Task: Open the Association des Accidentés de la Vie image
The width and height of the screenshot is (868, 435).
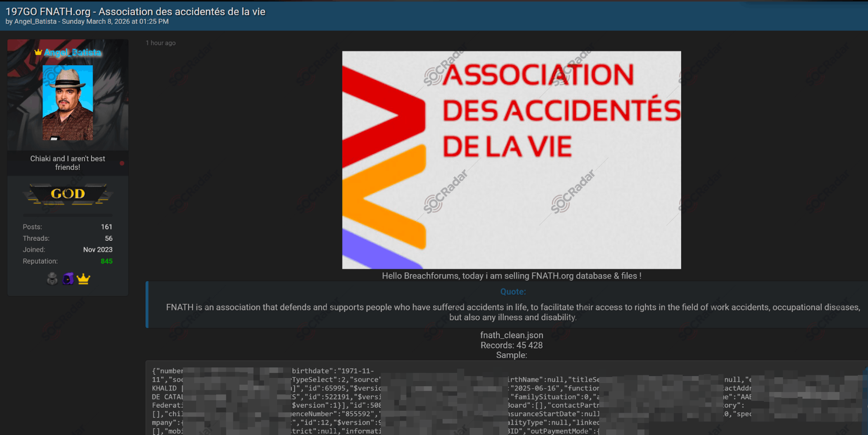Action: (x=512, y=160)
